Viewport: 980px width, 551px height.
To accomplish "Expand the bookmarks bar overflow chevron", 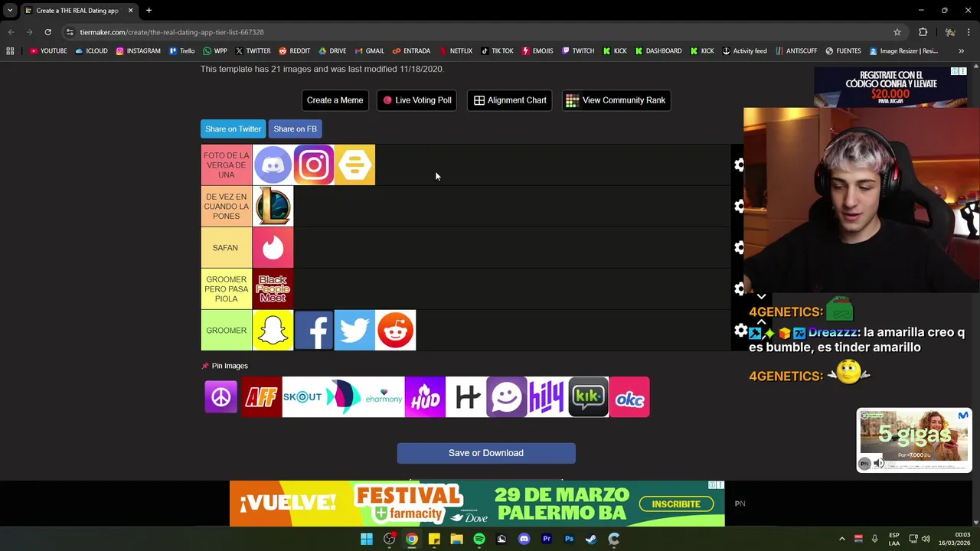I will [x=961, y=51].
